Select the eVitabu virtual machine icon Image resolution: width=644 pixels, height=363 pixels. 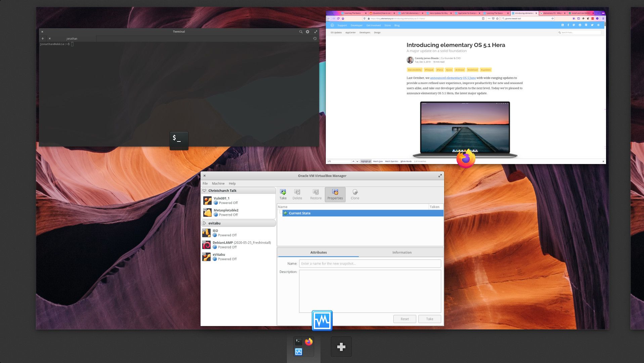[206, 257]
